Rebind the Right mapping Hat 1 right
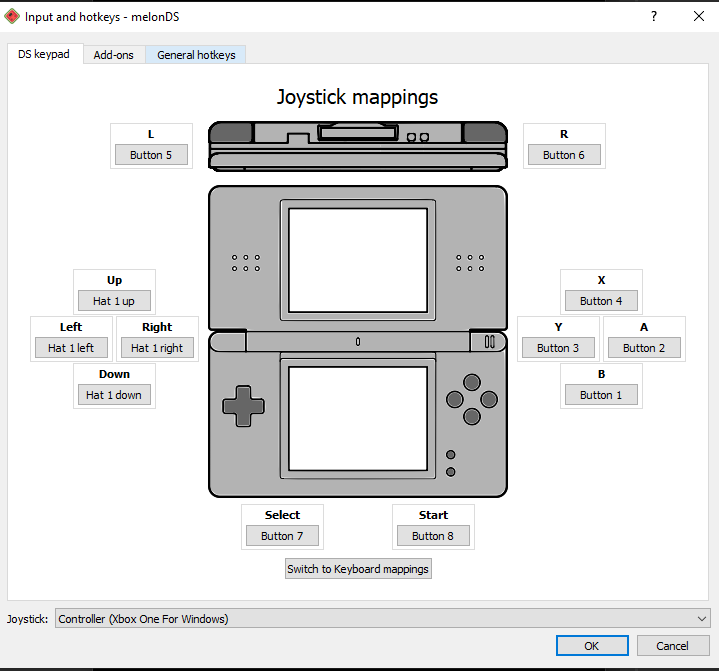Viewport: 719px width, 671px height. coord(157,348)
